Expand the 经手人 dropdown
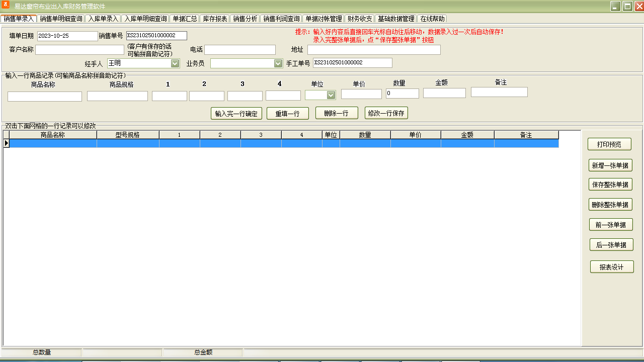 click(175, 63)
